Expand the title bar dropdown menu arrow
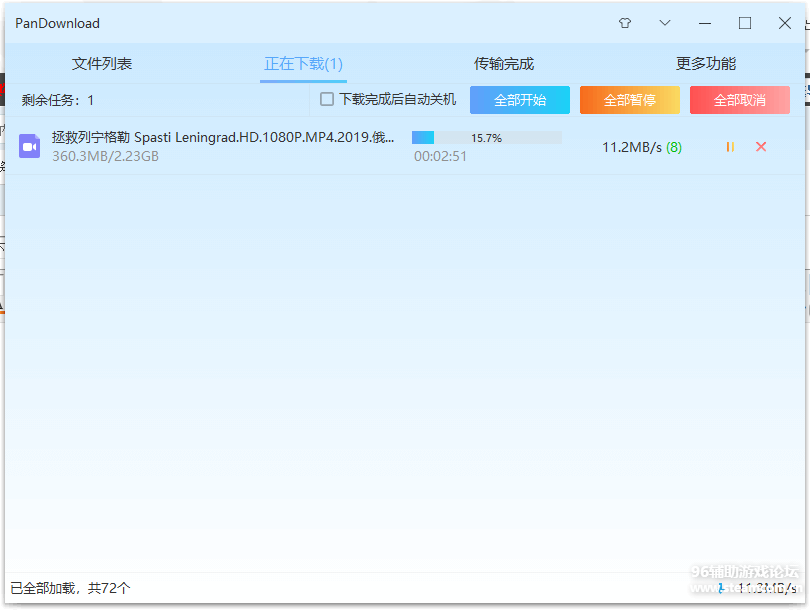Screen dimensions: 810x610 (665, 23)
